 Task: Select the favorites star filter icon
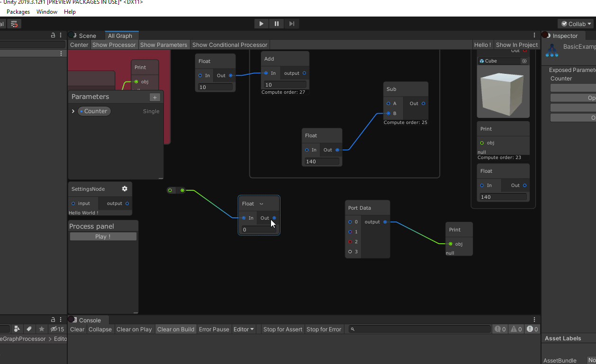click(42, 329)
